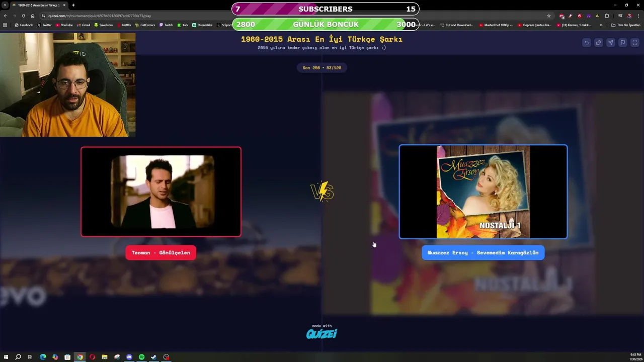Choose the Teoman - Gönülçelen button

coord(160,252)
